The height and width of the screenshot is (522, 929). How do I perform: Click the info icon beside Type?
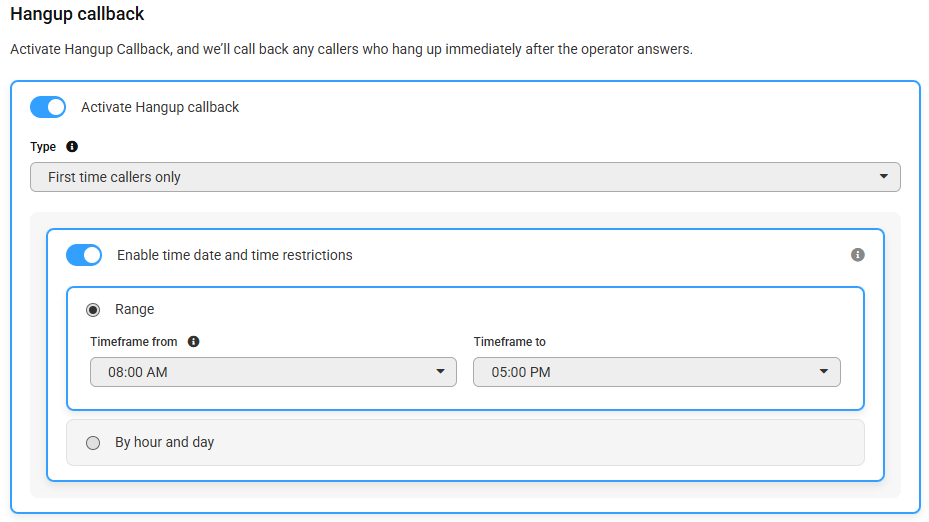72,146
